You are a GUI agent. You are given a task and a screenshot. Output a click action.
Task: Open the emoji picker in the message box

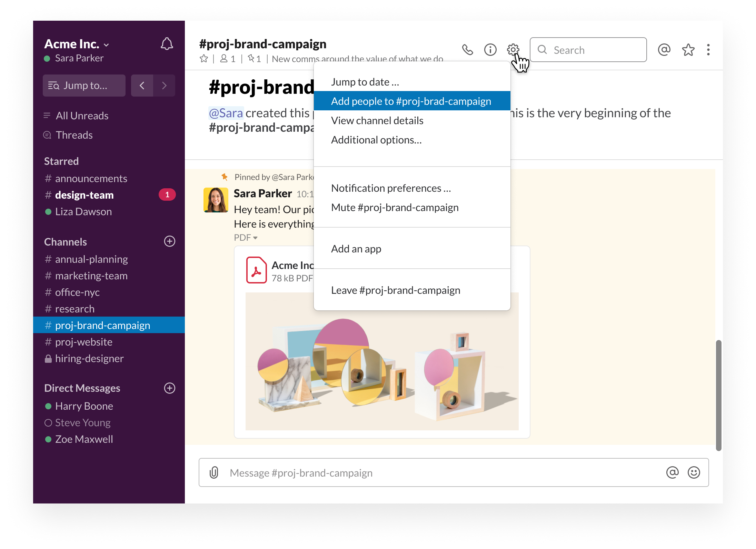click(x=694, y=472)
